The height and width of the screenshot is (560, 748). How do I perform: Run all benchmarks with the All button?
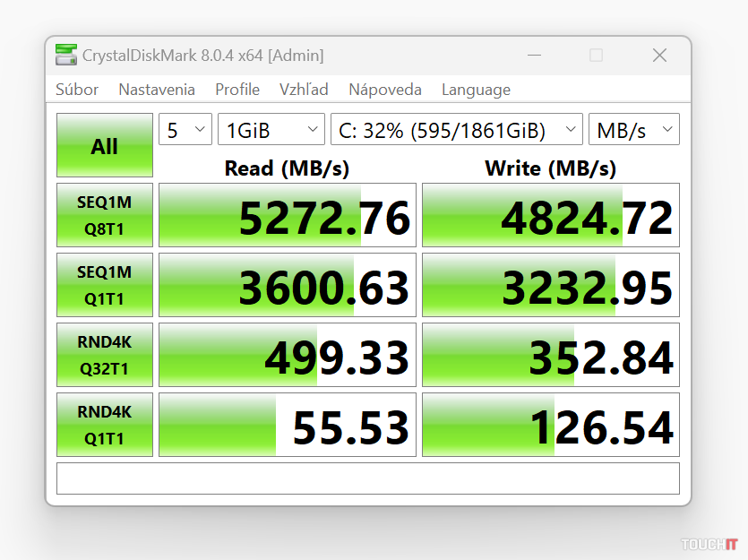(105, 146)
